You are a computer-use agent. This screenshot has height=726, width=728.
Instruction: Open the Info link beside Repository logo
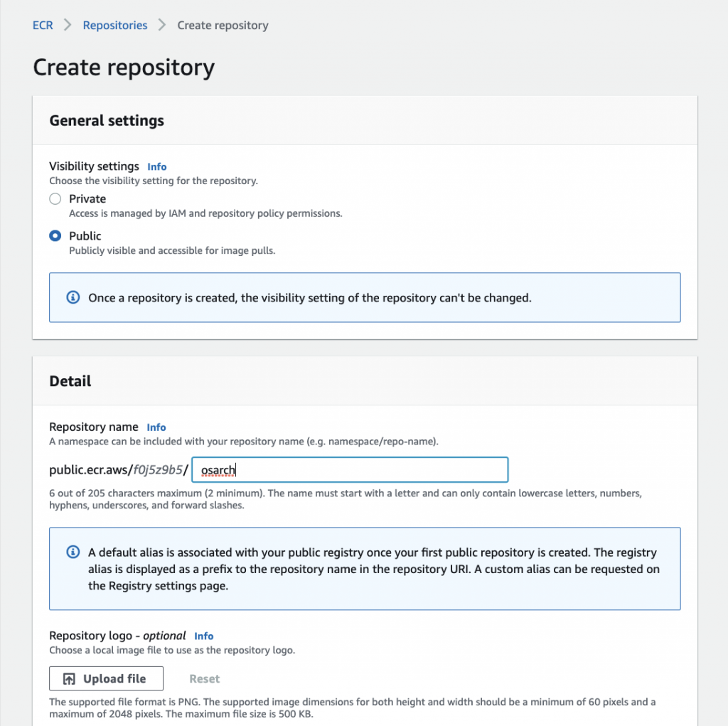click(x=203, y=636)
